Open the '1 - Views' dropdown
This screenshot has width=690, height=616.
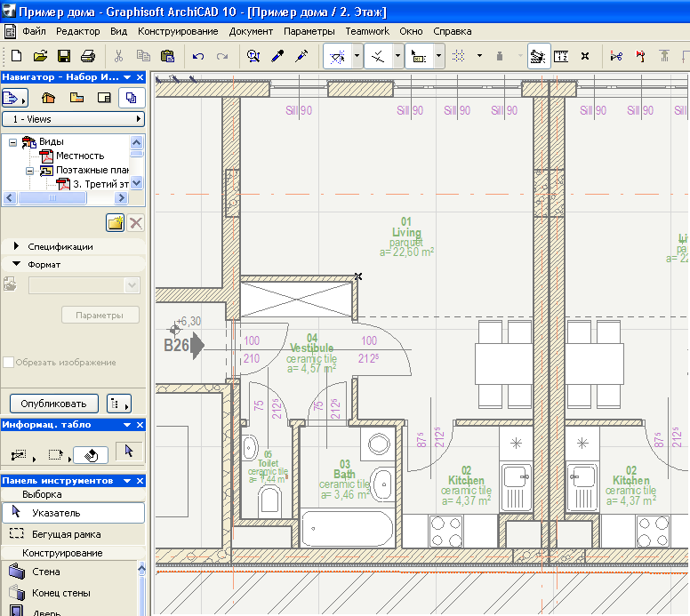tap(73, 119)
